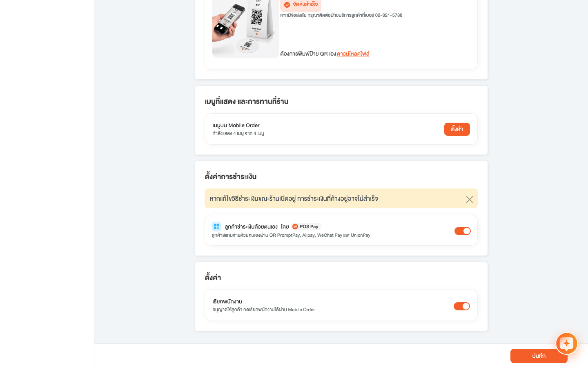Viewport: 588px width, 368px height.
Task: Click the blue QR self-payment icon
Action: coord(216,227)
